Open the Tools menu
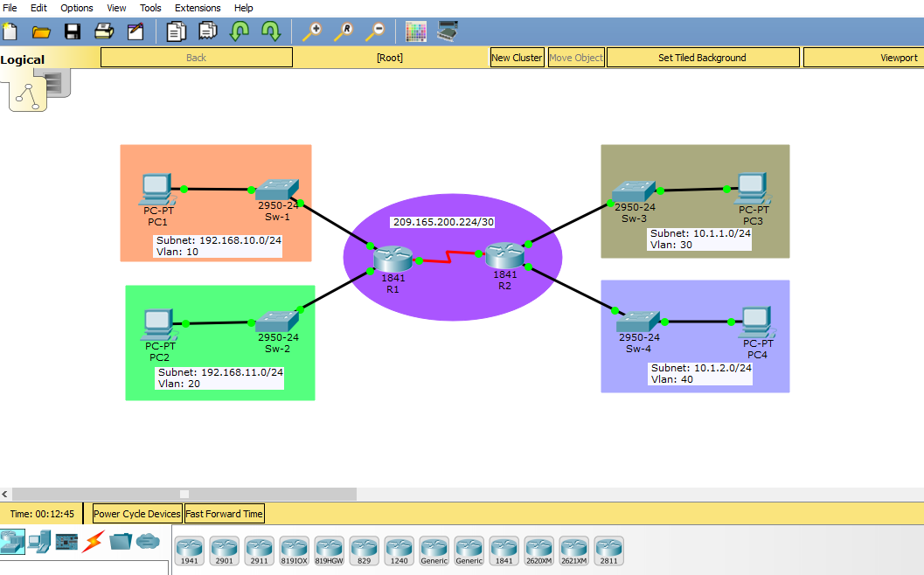This screenshot has height=575, width=924. pos(150,8)
